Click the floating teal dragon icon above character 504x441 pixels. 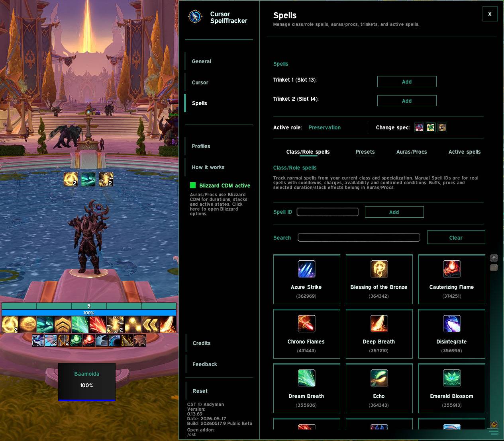(x=88, y=179)
